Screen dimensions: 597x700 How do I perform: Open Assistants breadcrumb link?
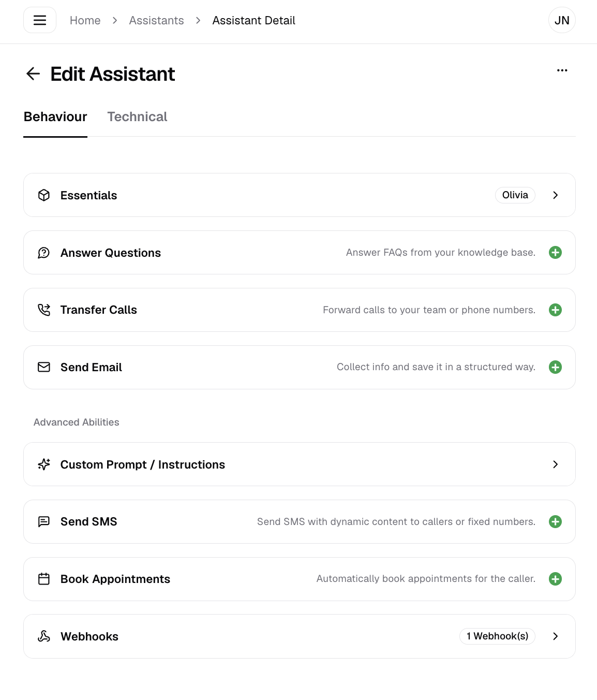pyautogui.click(x=156, y=20)
